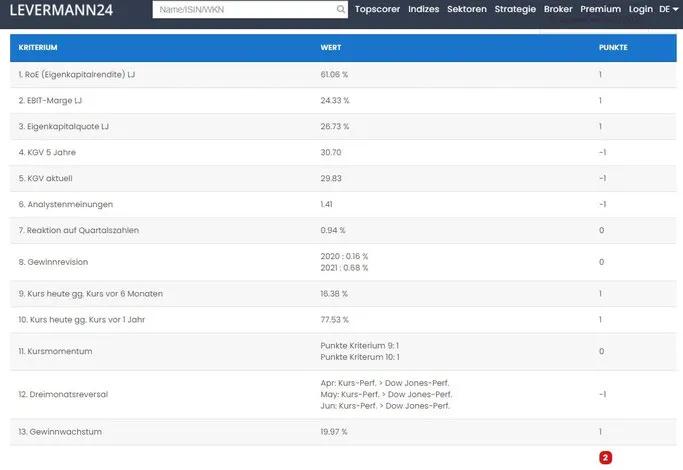Click the Login link
This screenshot has width=683, height=470.
[x=640, y=9]
